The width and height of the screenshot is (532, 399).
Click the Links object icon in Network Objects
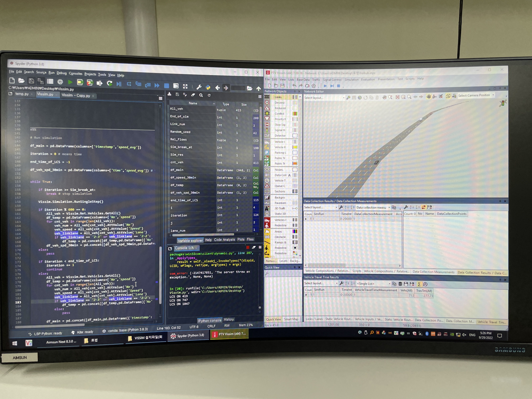(x=267, y=97)
